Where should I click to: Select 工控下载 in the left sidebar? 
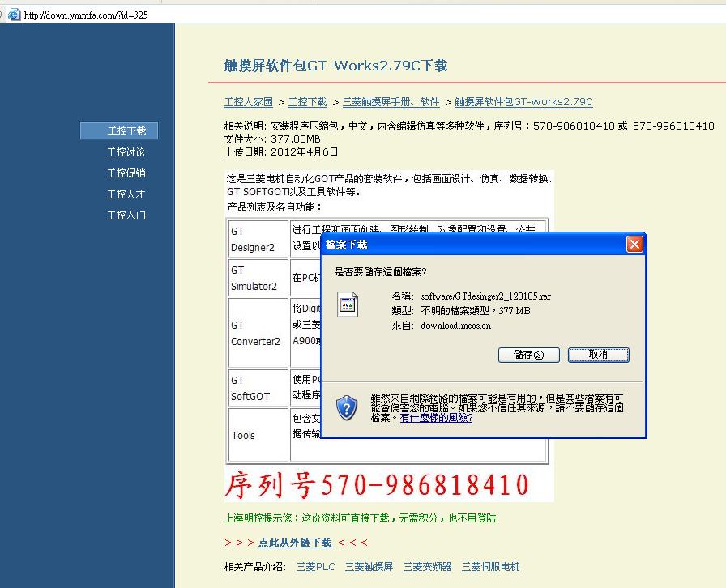coord(126,131)
